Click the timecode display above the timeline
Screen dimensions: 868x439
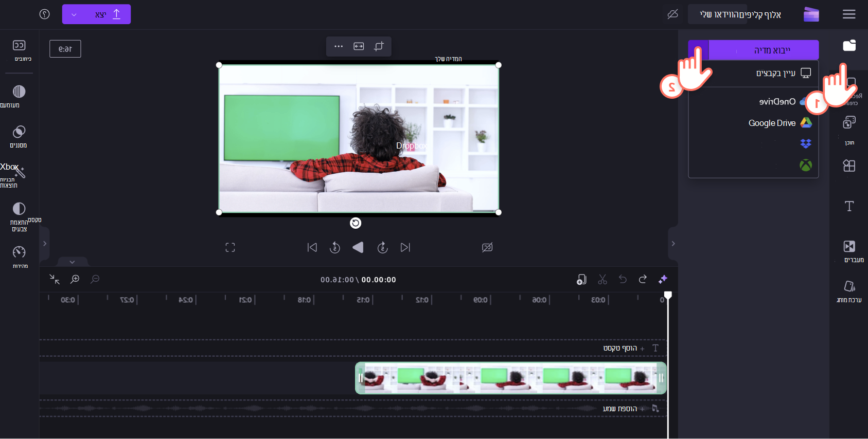tap(358, 280)
